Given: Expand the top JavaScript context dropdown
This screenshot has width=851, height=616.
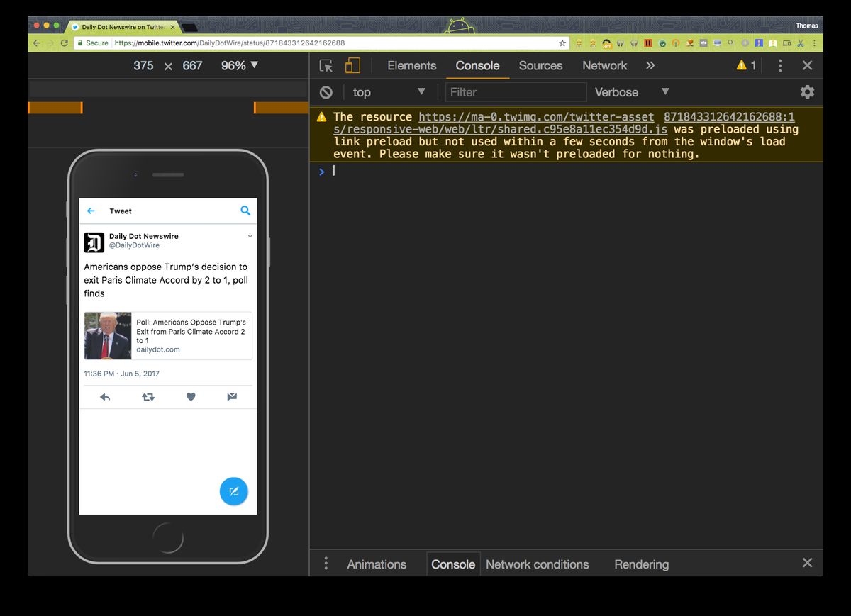Looking at the screenshot, I should point(389,92).
